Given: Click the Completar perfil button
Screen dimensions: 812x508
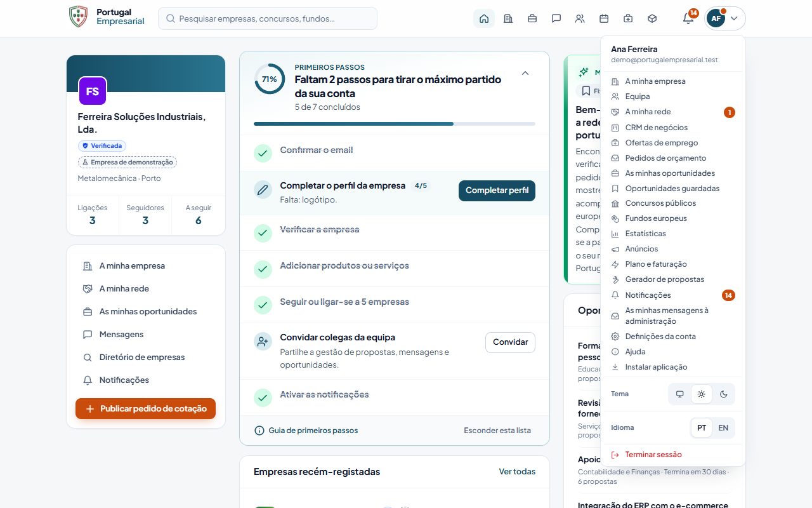Looking at the screenshot, I should coord(497,190).
